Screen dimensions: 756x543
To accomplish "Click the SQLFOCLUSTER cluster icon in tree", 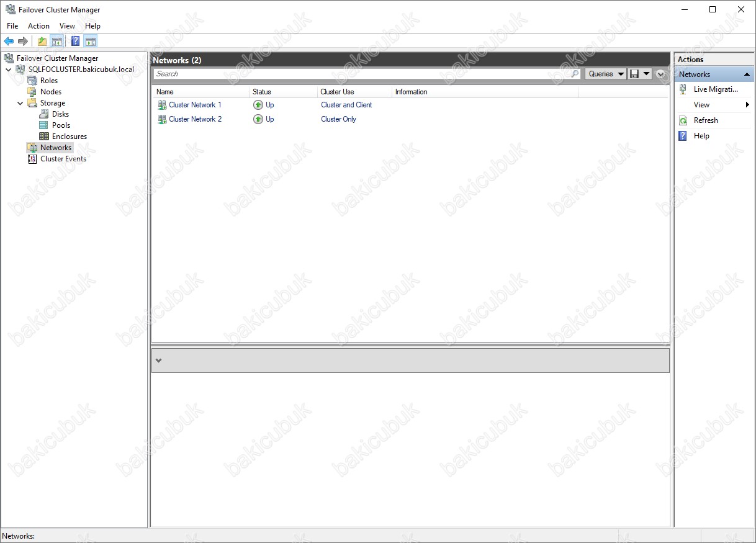I will point(20,70).
